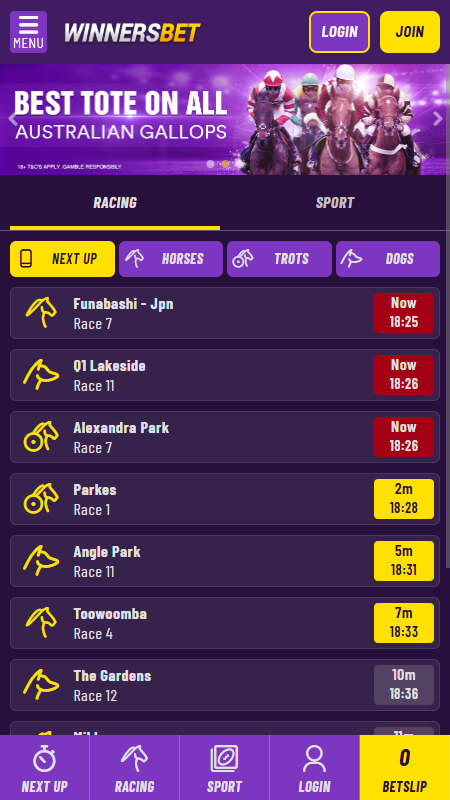Image resolution: width=450 pixels, height=800 pixels.
Task: Click the yellow Join button
Action: 410,32
